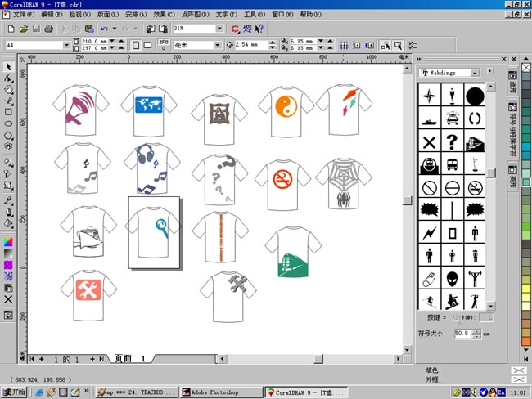Open the Edit menu
Viewport: 532px width, 399px height.
pos(52,14)
